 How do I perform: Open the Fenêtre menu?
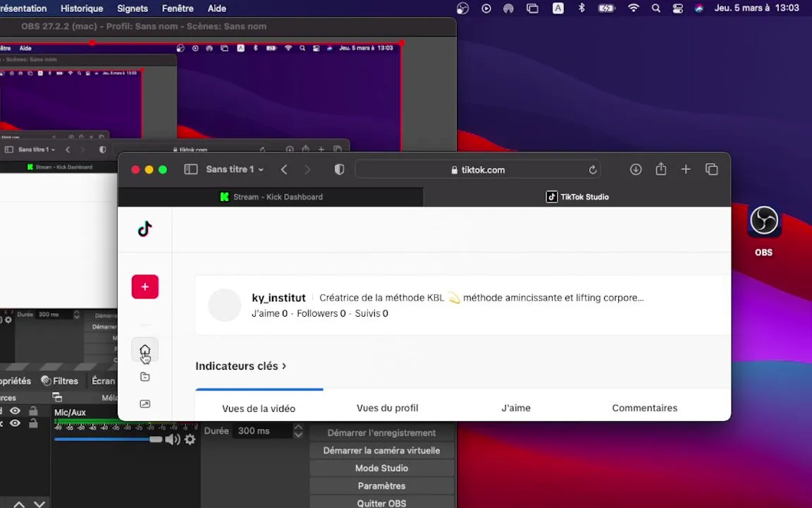click(178, 8)
